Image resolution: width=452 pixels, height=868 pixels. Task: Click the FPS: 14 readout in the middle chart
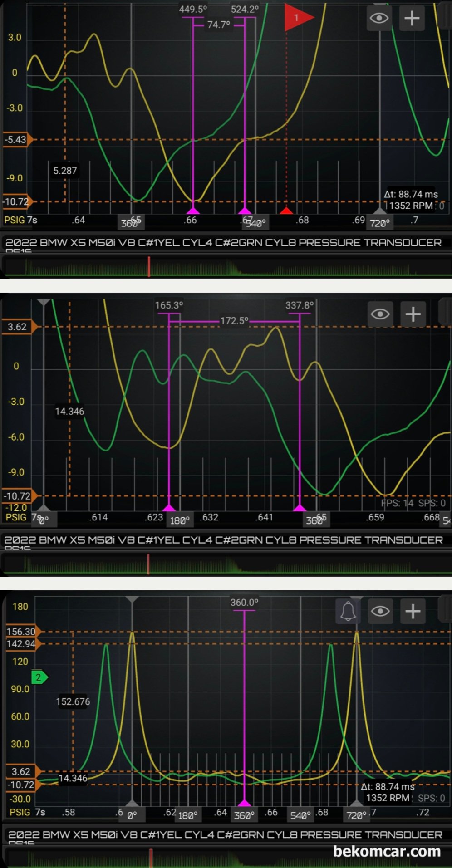point(397,503)
